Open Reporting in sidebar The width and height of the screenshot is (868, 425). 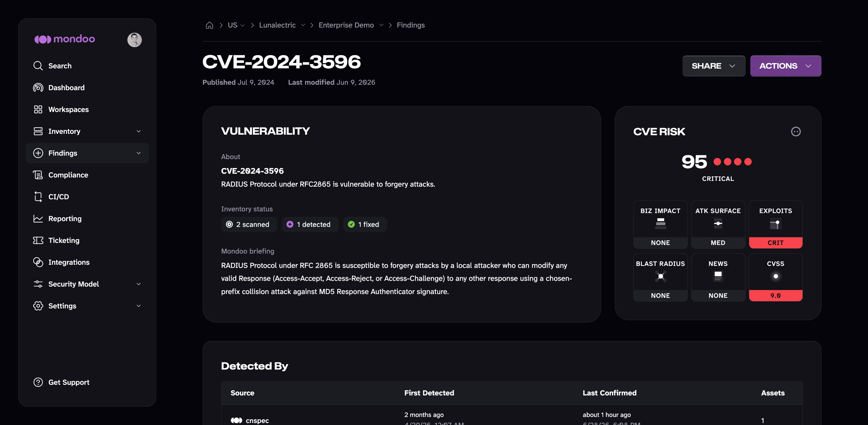click(x=65, y=219)
